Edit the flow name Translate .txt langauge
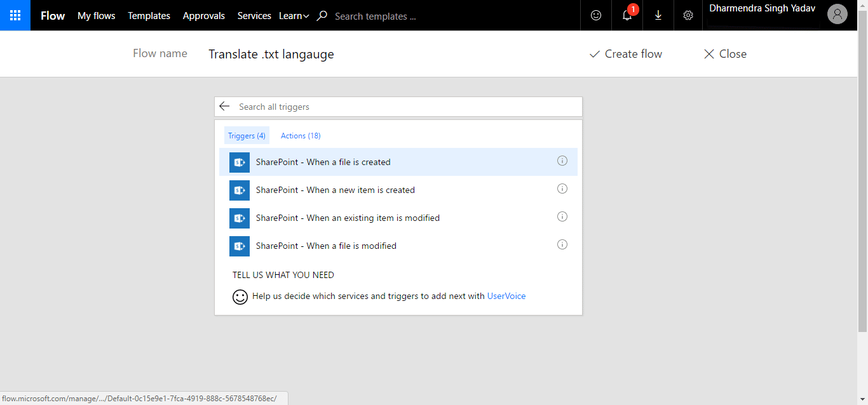The width and height of the screenshot is (868, 405). click(271, 54)
